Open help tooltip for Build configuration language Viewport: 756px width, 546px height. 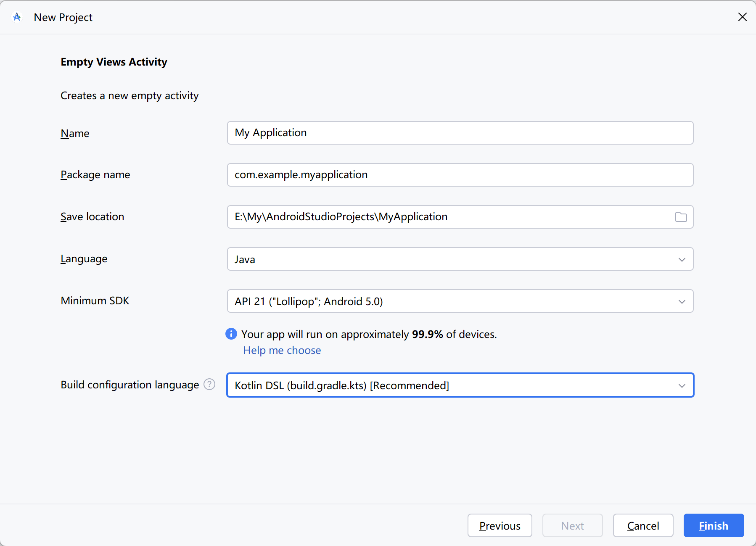(209, 384)
